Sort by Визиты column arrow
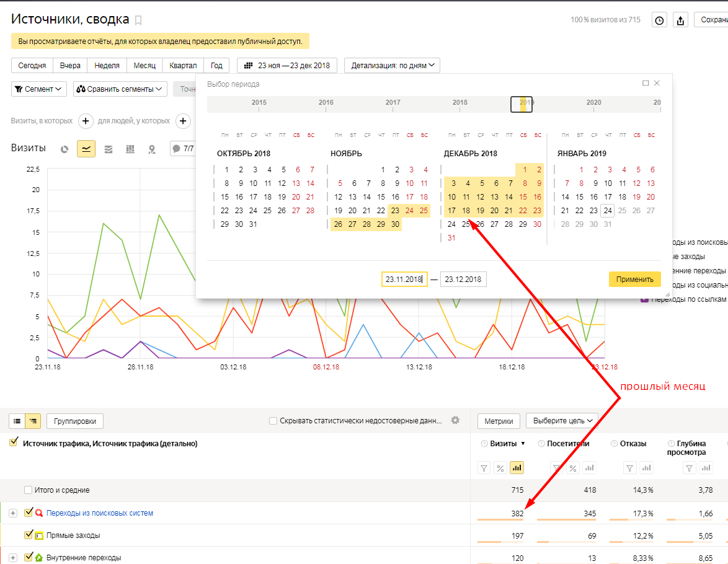Screen dimensions: 728x564 [523, 444]
